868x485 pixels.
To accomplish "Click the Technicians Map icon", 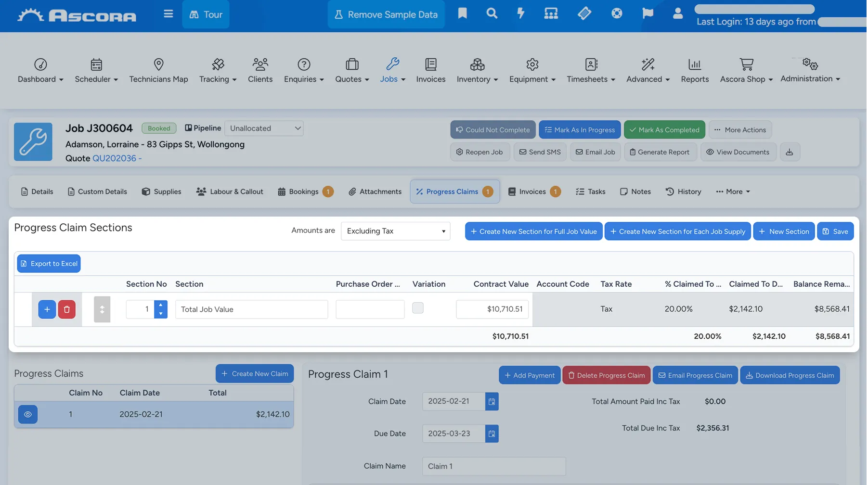I will (x=158, y=64).
